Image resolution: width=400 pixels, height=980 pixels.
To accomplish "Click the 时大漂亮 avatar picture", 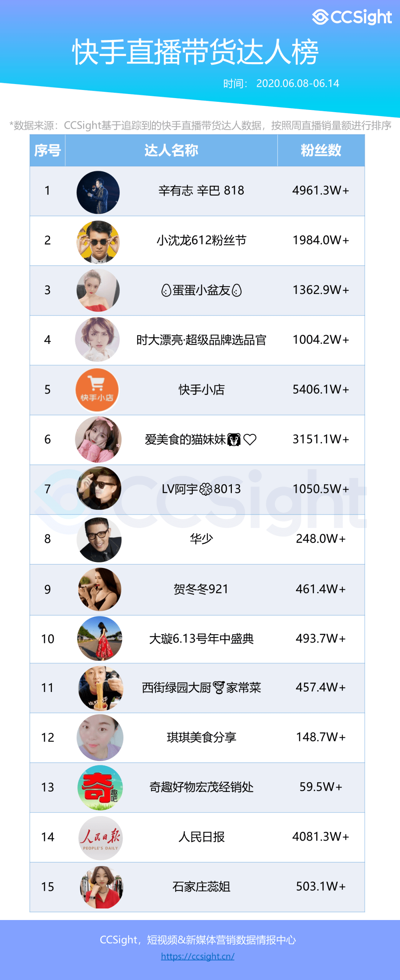I will (x=97, y=340).
